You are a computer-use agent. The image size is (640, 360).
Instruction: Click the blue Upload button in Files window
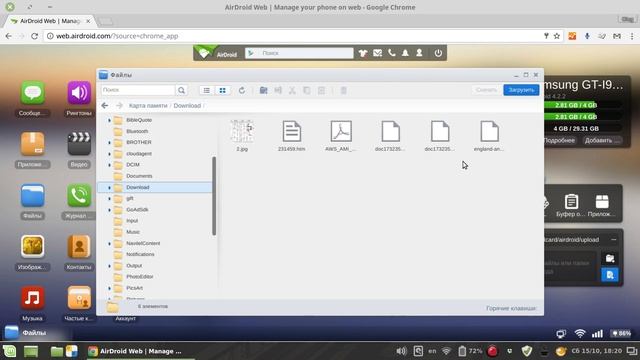point(521,90)
